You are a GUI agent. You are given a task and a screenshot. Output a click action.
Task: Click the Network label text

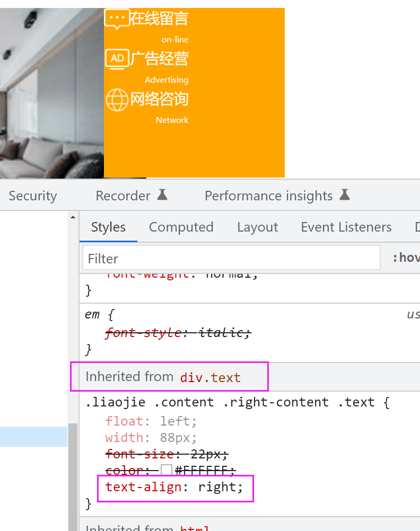[x=172, y=120]
